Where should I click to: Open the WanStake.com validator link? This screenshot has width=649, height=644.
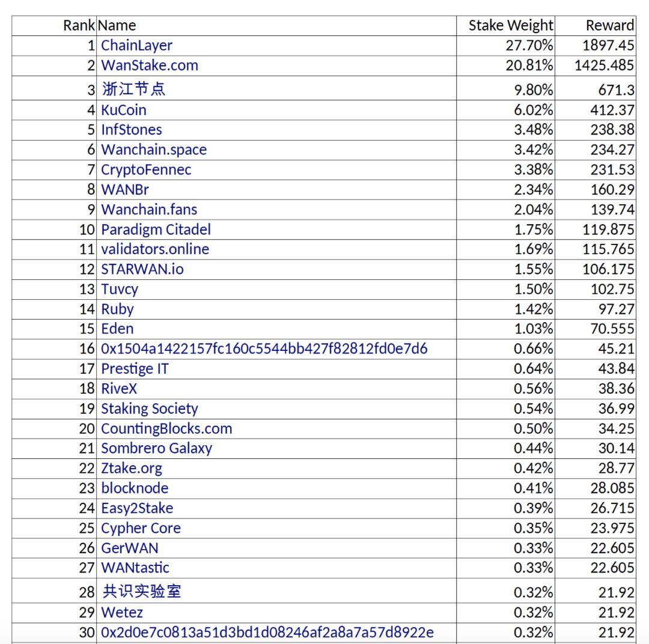click(150, 65)
